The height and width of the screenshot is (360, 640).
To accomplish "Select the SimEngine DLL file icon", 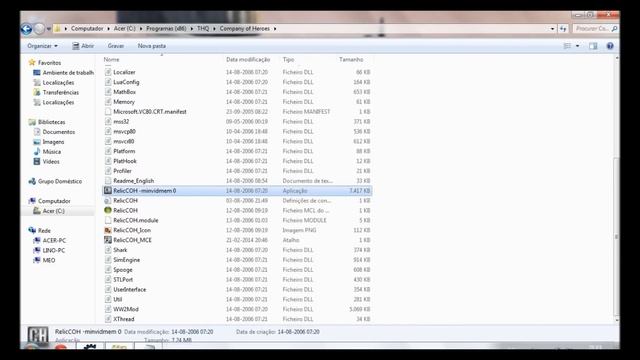I will point(108,260).
